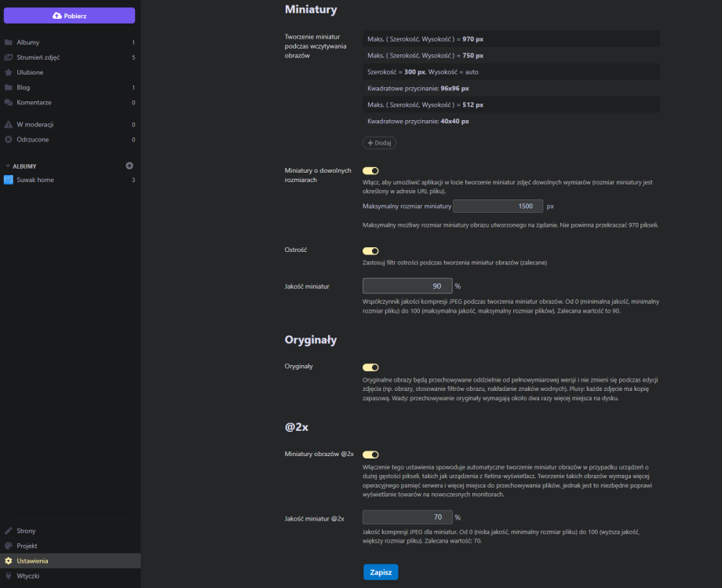Turn off the Ostrość sharpening toggle

[x=370, y=251]
